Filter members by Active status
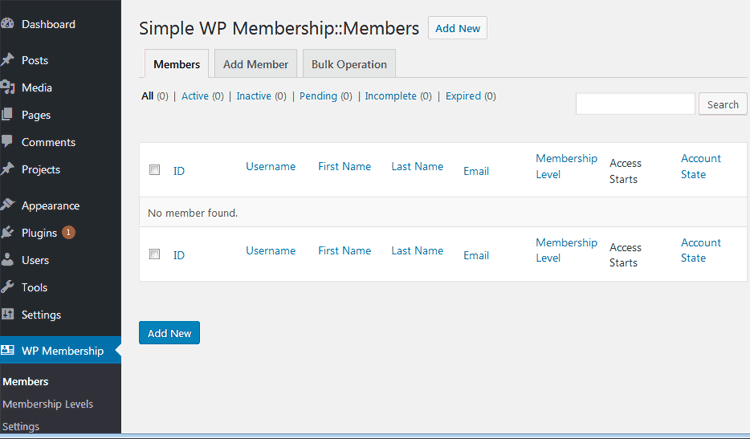This screenshot has width=750, height=439. [x=195, y=96]
